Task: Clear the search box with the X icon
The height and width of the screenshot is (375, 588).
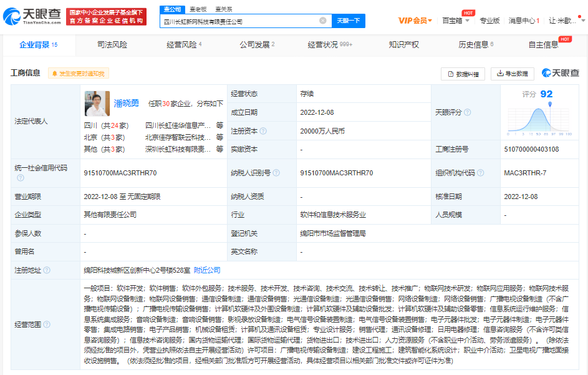Action: [x=323, y=21]
